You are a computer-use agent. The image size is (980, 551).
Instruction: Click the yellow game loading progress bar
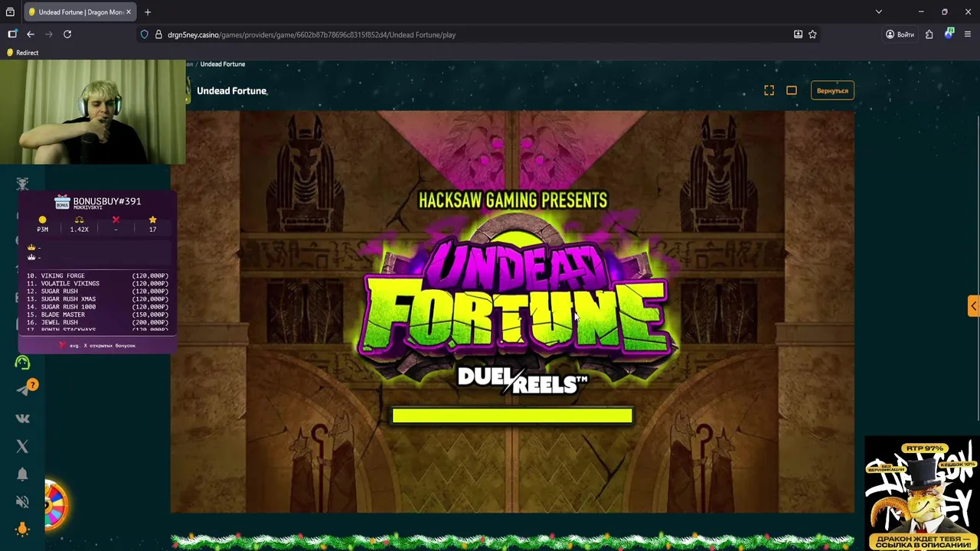pos(512,416)
